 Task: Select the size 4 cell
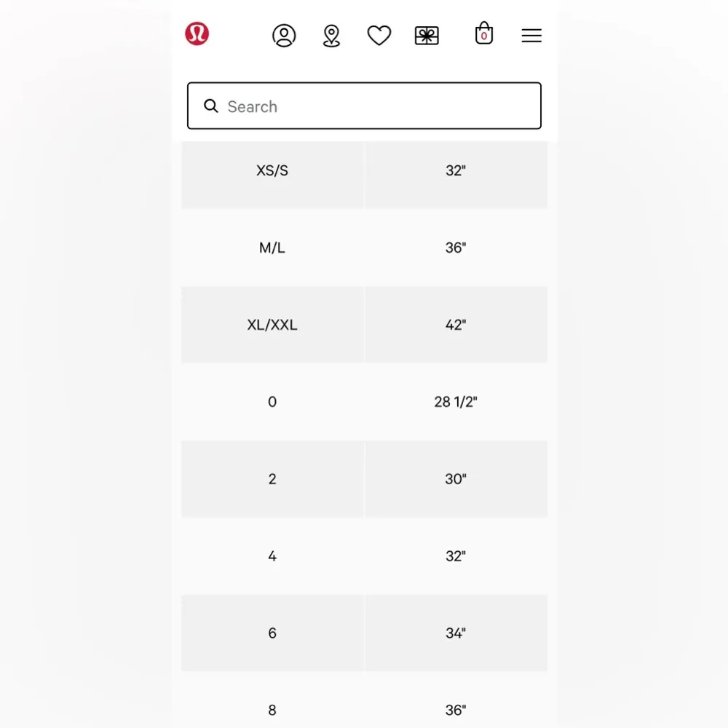tap(272, 556)
